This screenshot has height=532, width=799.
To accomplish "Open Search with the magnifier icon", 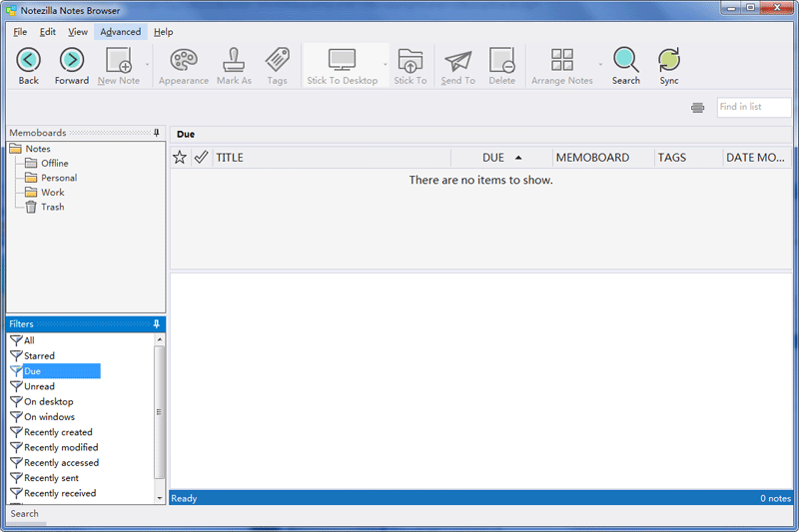I will click(626, 60).
